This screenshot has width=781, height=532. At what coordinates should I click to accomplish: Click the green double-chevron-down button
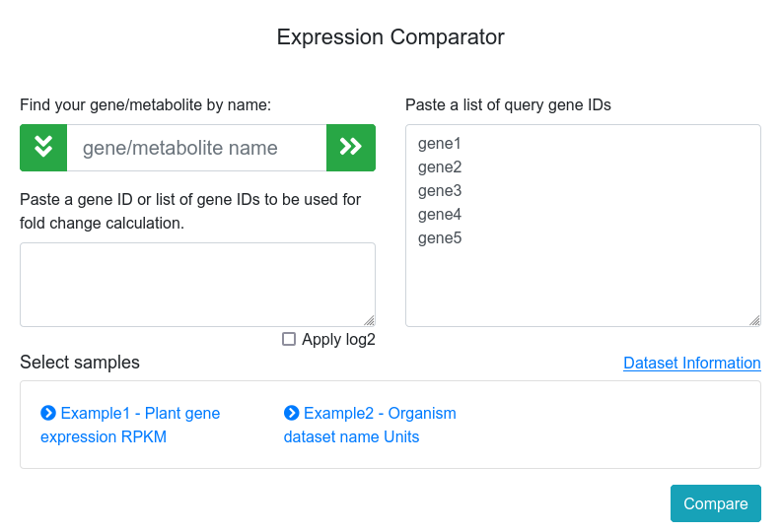point(43,148)
